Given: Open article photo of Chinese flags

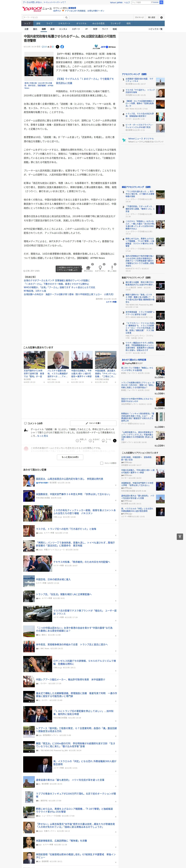Looking at the screenshot, I should tap(39, 67).
